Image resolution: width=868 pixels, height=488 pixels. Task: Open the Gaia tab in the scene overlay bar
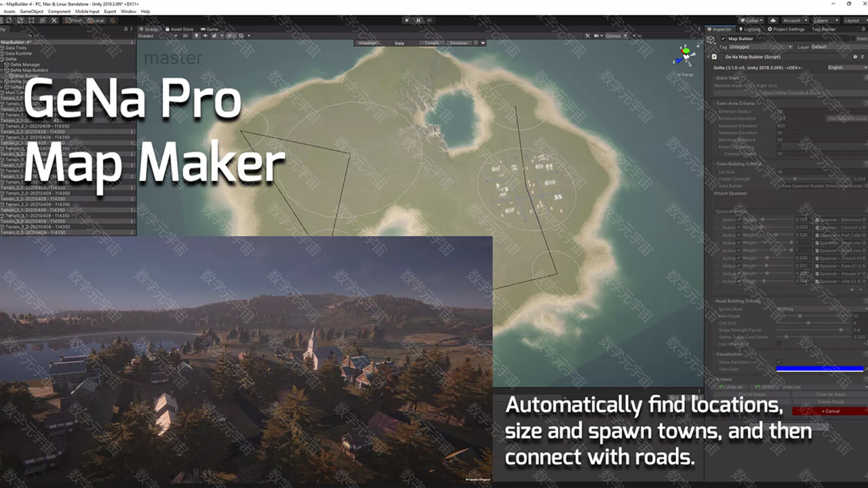pyautogui.click(x=399, y=43)
